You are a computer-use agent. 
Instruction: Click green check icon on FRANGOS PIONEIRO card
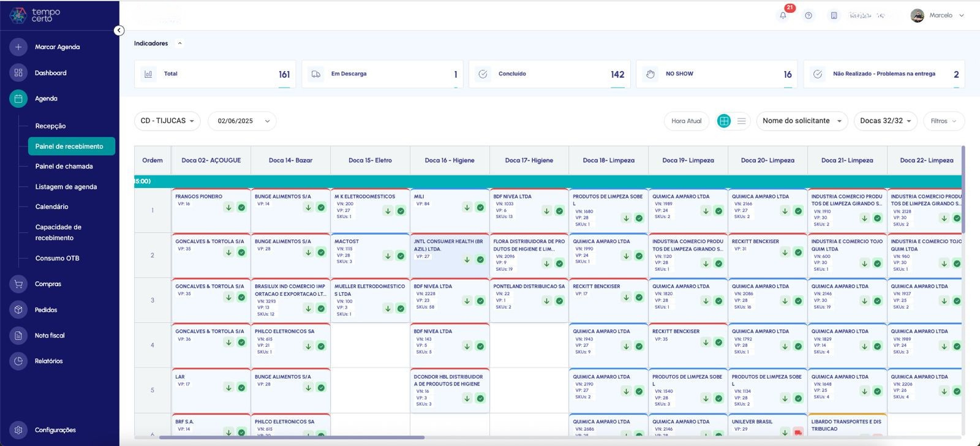(241, 208)
